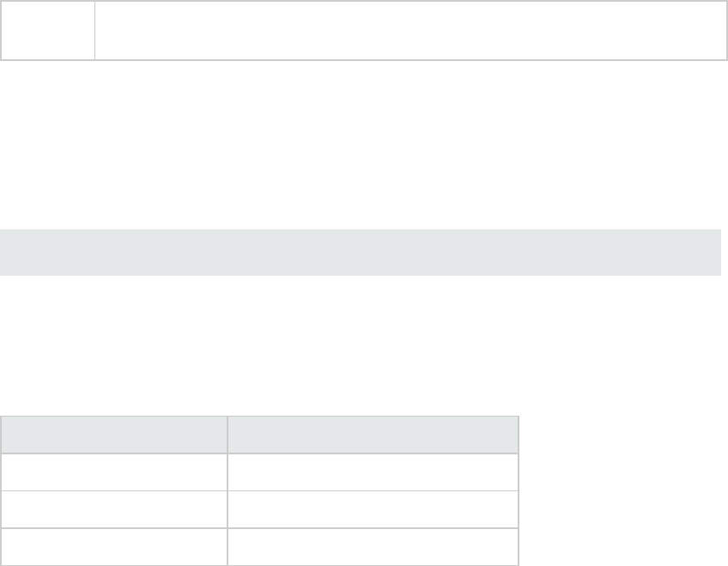Click the center of the gray horizontal banner
728x566 pixels.
pyautogui.click(x=361, y=253)
